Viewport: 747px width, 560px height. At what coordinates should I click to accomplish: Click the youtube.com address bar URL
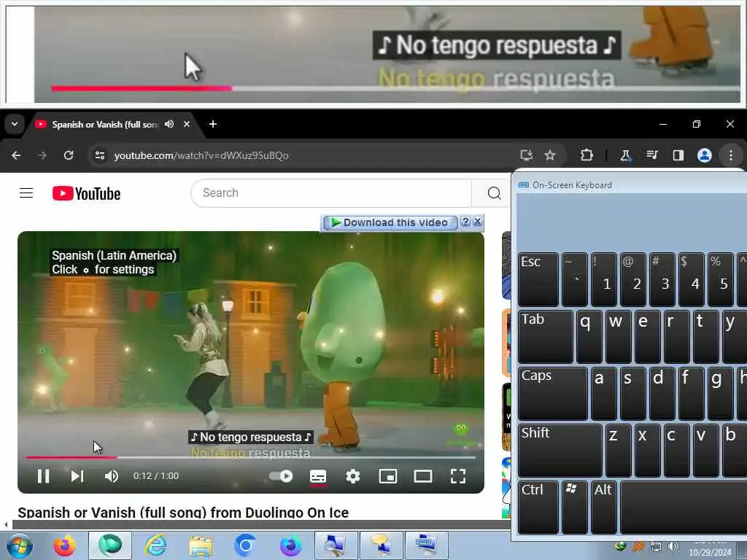tap(201, 156)
